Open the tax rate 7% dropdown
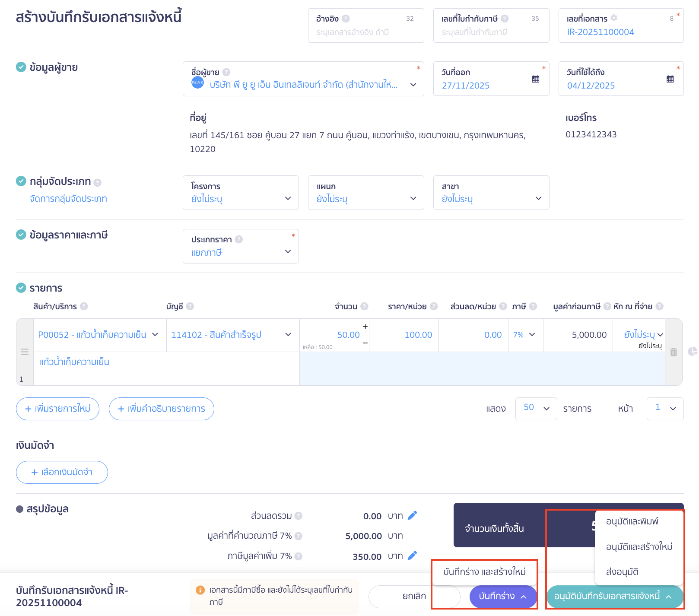This screenshot has height=616, width=699. [x=525, y=334]
